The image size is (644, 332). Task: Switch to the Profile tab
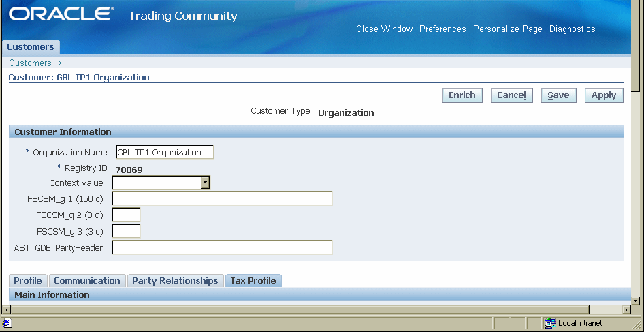pyautogui.click(x=28, y=281)
